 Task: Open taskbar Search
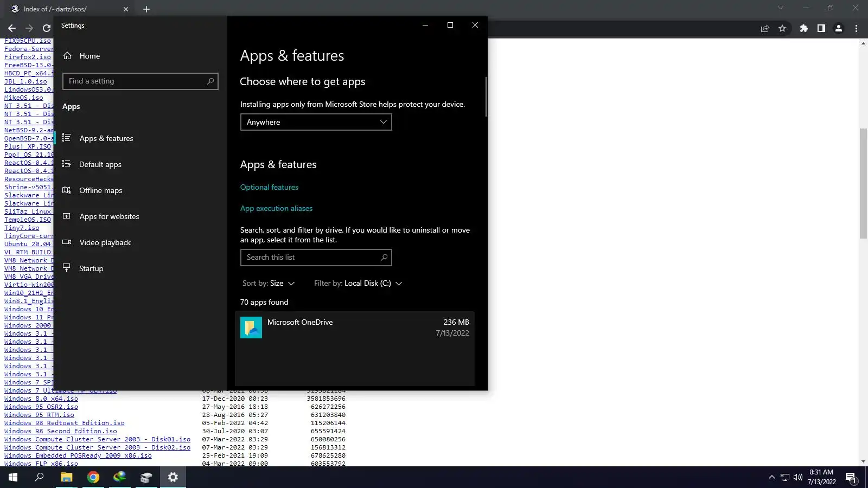pos(39,477)
